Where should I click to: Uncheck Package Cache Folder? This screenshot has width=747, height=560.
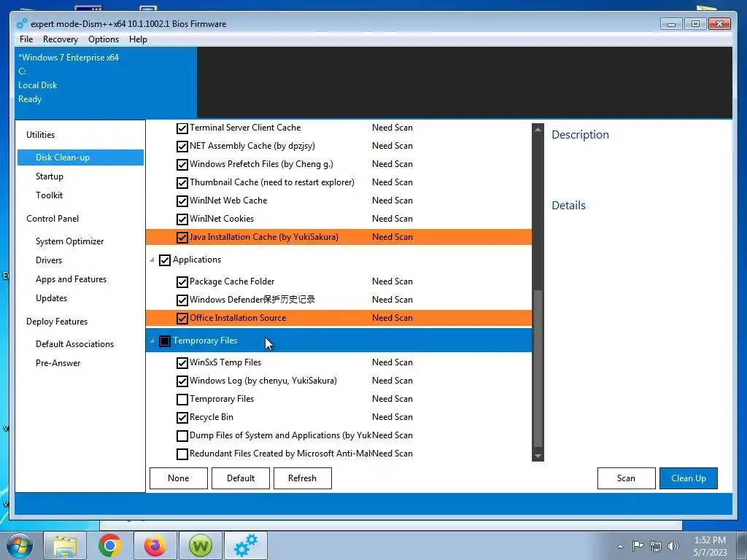click(182, 282)
